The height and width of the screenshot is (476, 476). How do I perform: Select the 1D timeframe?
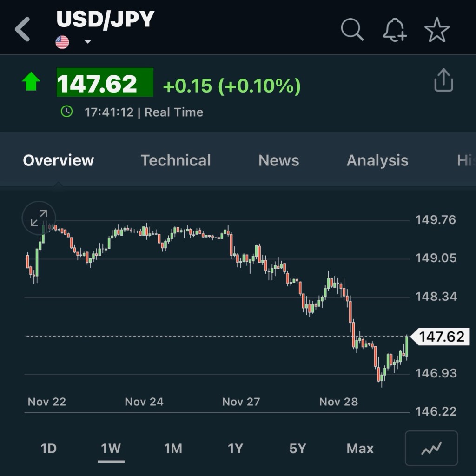(48, 449)
